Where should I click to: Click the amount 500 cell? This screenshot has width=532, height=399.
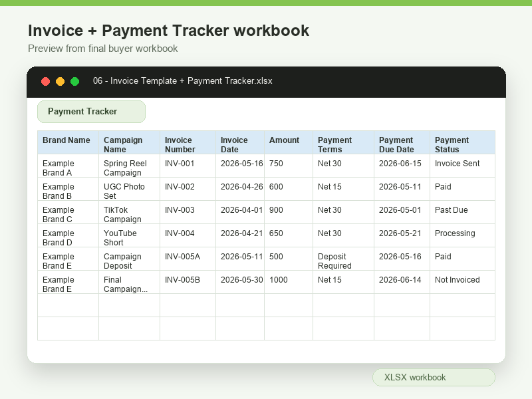[289, 259]
